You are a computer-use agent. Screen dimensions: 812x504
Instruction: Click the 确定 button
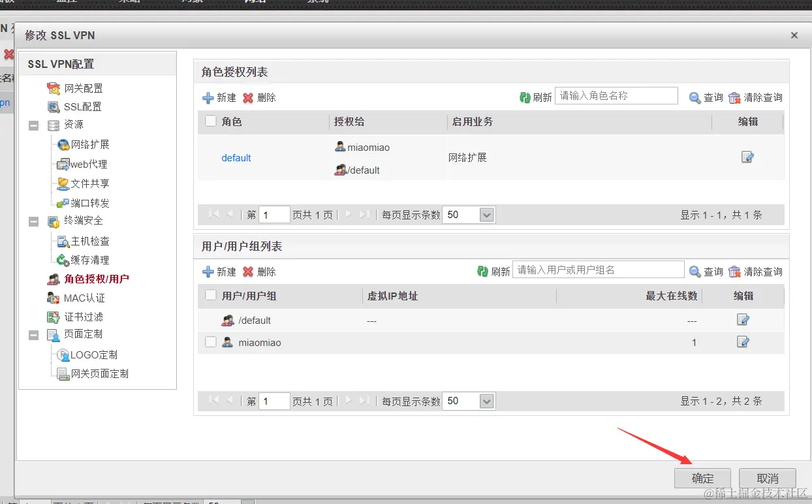[x=702, y=479]
